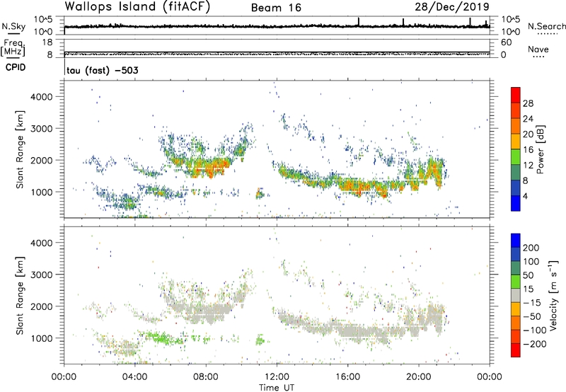This screenshot has height=392, width=566.
Task: Click the '18' frequency axis tick
Action: pos(47,42)
